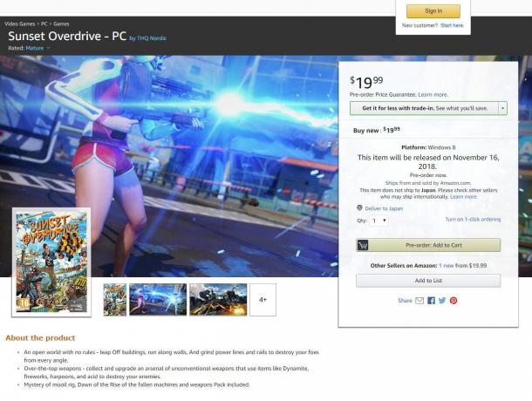
Task: Click bullet starting 'An open world with no rules'
Action: [x=171, y=357]
